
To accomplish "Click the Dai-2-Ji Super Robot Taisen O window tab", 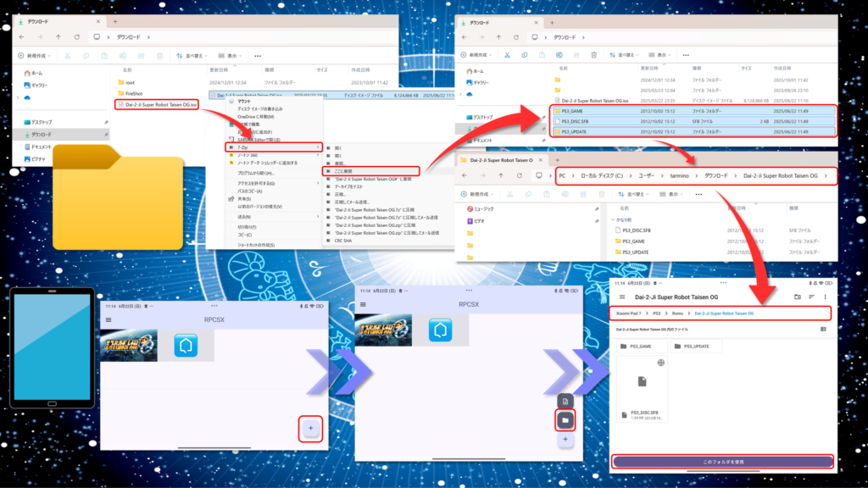I will point(501,160).
